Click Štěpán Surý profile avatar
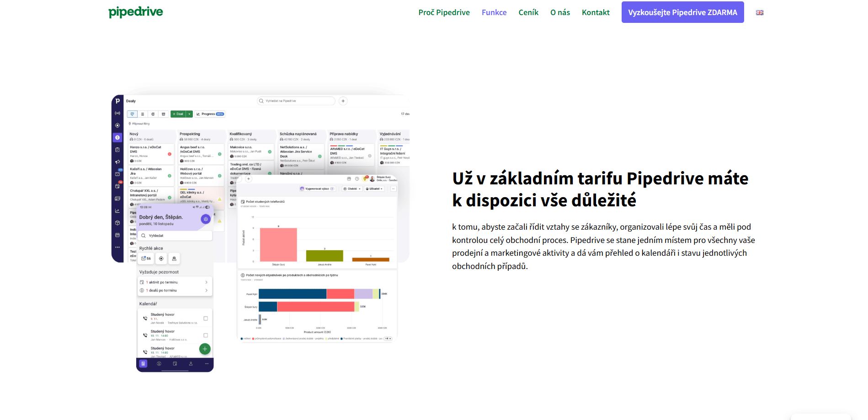 [x=373, y=179]
